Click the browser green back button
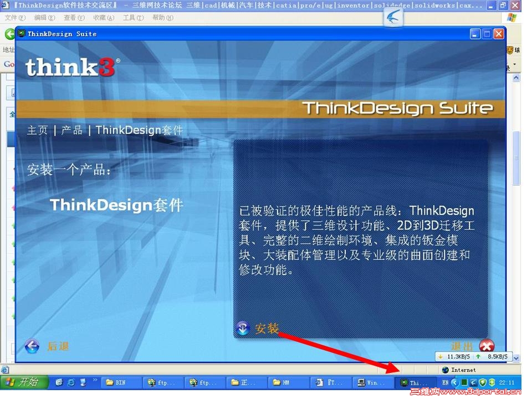 pos(9,34)
